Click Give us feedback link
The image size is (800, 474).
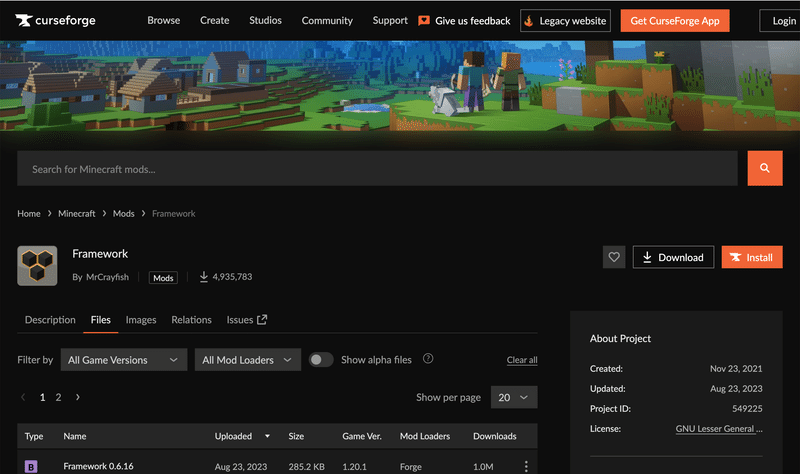tap(472, 21)
